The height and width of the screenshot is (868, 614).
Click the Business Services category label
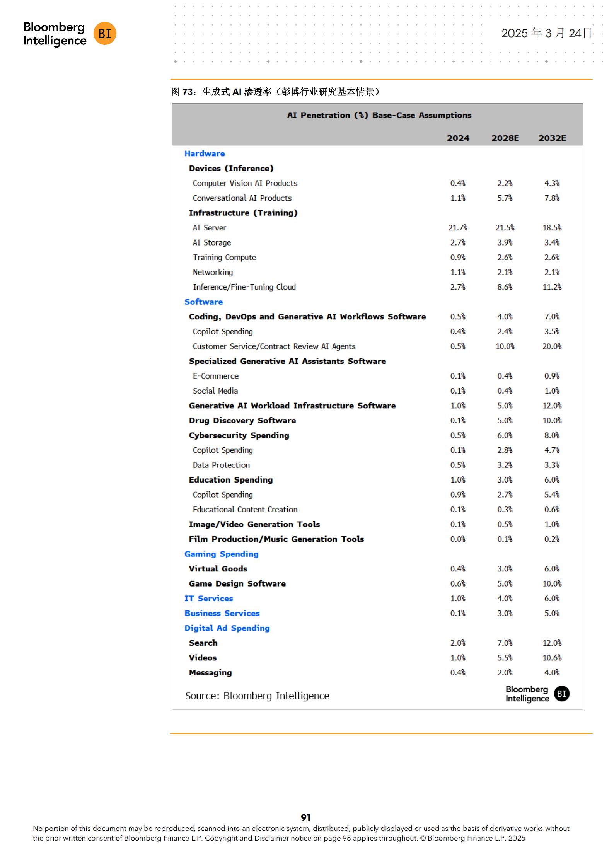[222, 613]
